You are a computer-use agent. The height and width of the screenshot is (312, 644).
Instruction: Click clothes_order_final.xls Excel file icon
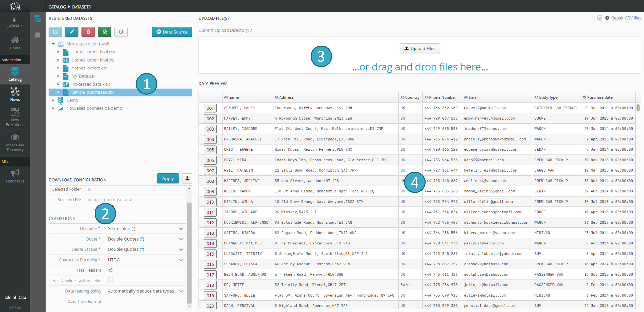click(66, 60)
